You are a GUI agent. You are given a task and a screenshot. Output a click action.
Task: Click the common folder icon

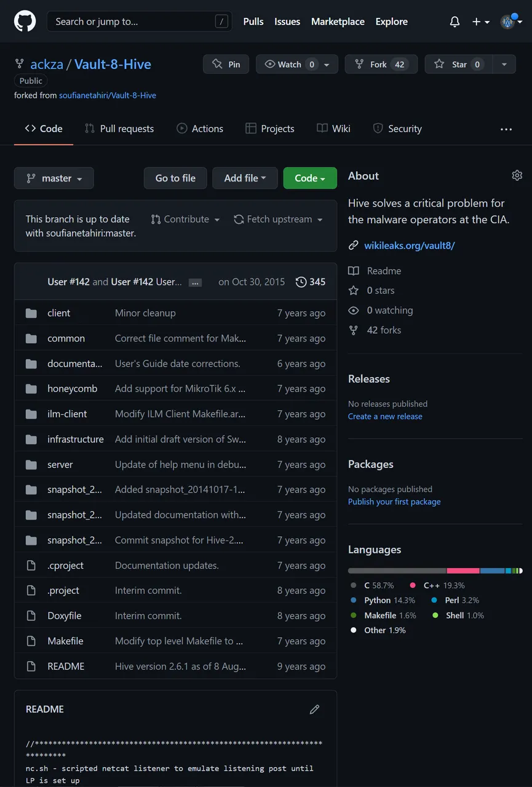[31, 338]
